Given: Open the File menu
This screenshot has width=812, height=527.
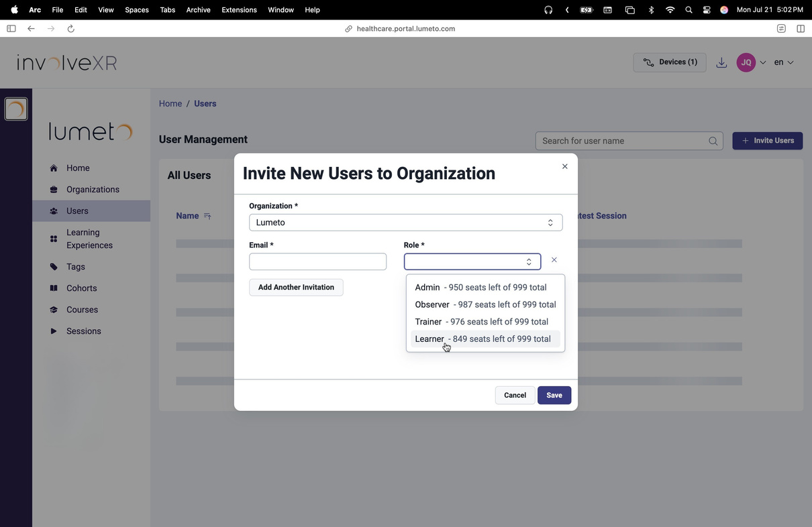Looking at the screenshot, I should pyautogui.click(x=58, y=10).
